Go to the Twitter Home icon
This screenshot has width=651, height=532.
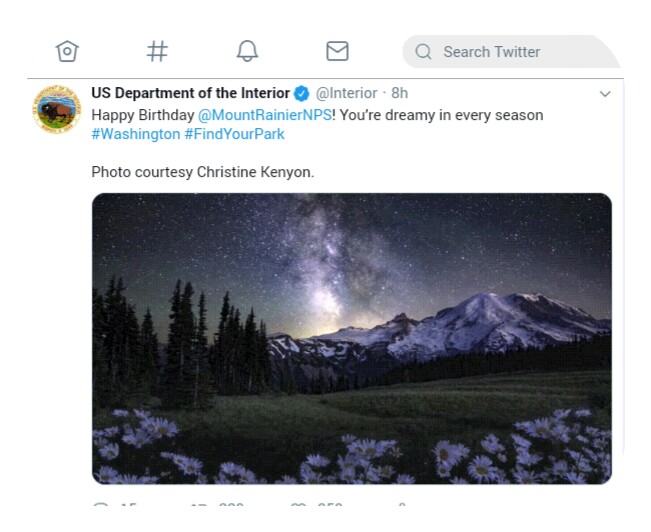pos(67,51)
